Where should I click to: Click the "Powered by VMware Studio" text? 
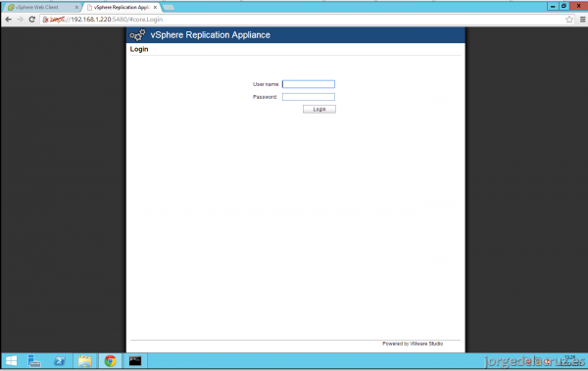(413, 344)
